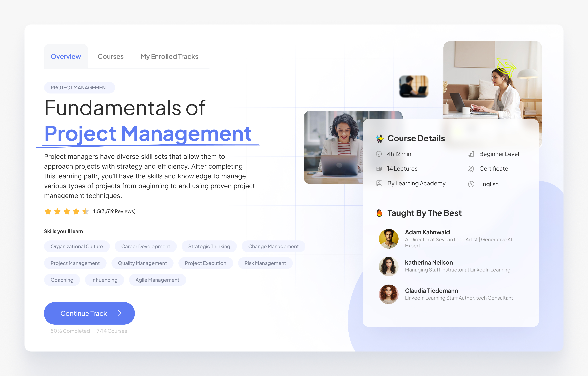Open Adam Kahnwald instructor name
The image size is (588, 376).
click(x=427, y=232)
